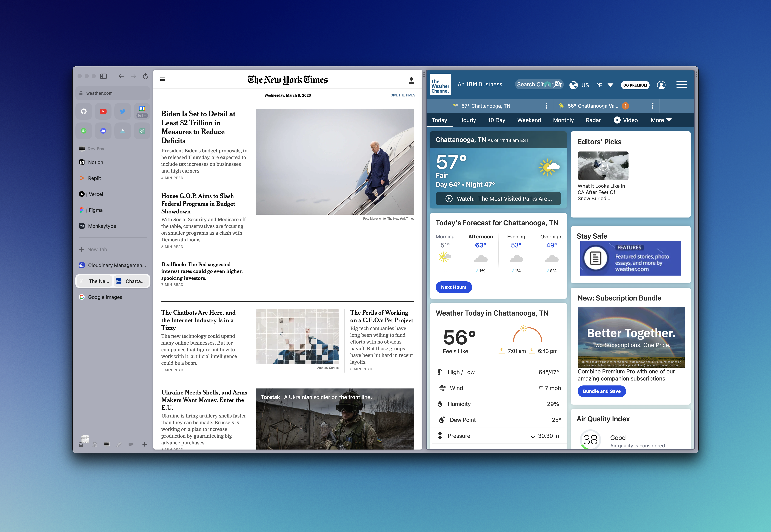
Task: Open the Chatbots Are Here article
Action: (198, 320)
